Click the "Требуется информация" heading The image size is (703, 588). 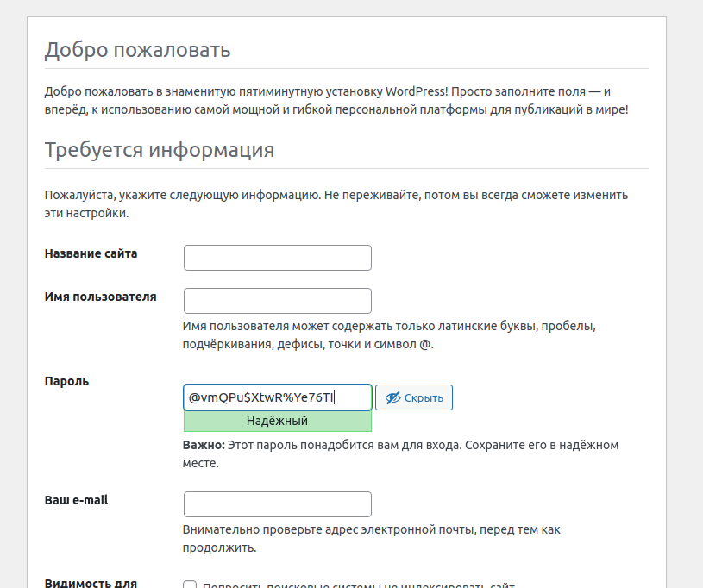click(159, 149)
